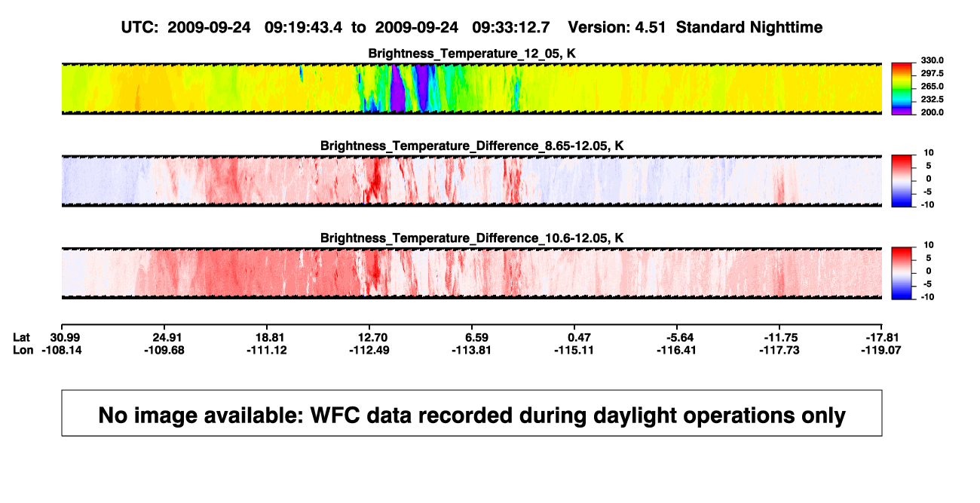The height and width of the screenshot is (503, 980).
Task: Click the latitude value '-5.64'
Action: [679, 337]
